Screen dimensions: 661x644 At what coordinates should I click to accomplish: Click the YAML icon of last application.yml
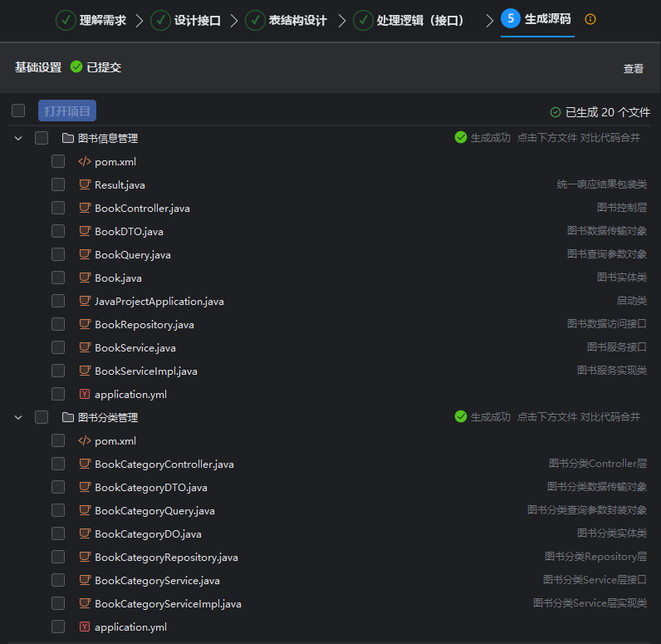(84, 627)
